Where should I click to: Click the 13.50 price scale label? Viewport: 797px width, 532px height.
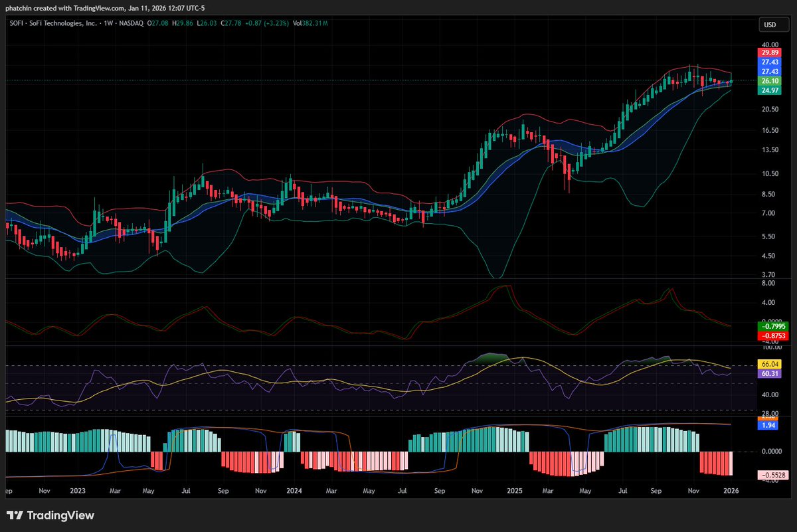[x=770, y=150]
